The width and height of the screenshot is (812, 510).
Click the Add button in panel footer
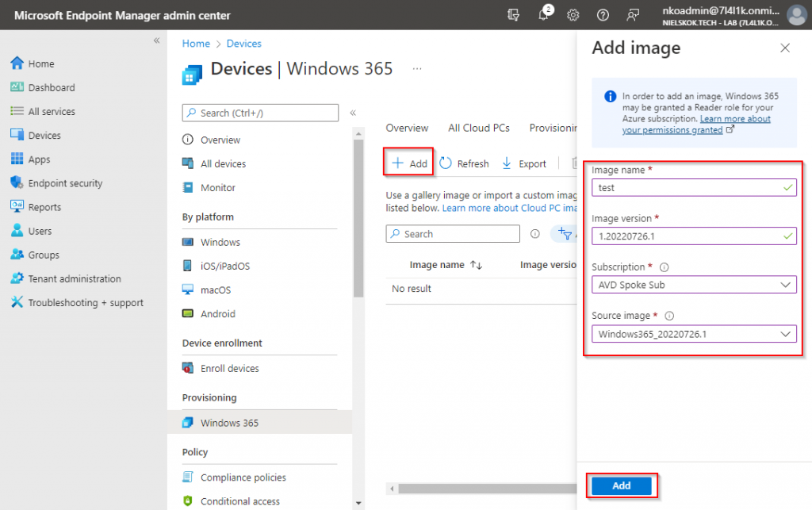[622, 485]
